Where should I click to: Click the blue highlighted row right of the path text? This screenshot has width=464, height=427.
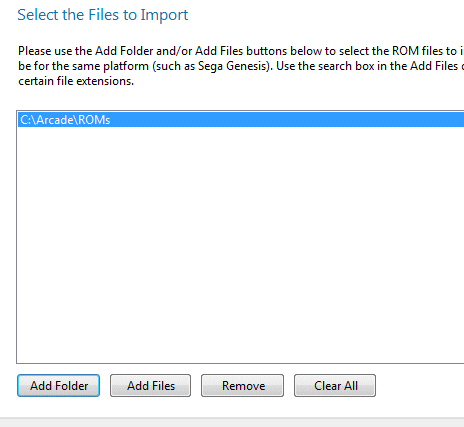coord(287,120)
